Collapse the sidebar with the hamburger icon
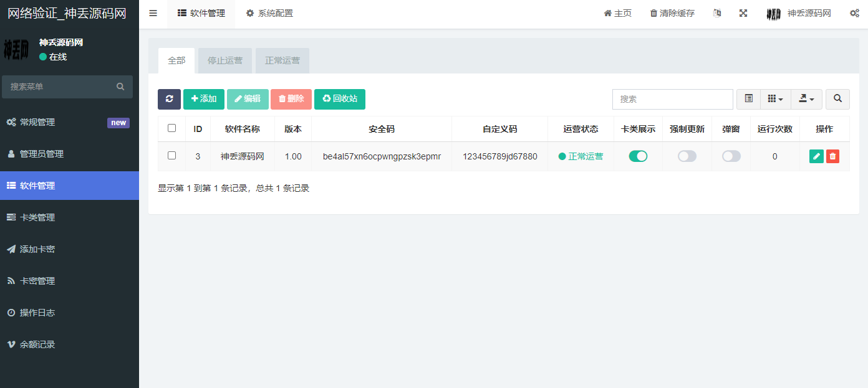868x388 pixels. tap(153, 12)
